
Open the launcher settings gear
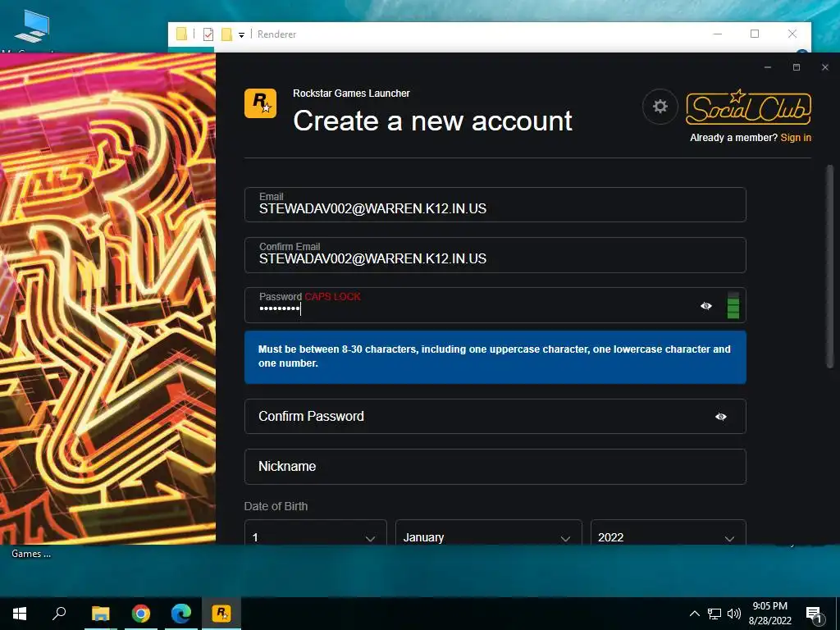coord(660,107)
